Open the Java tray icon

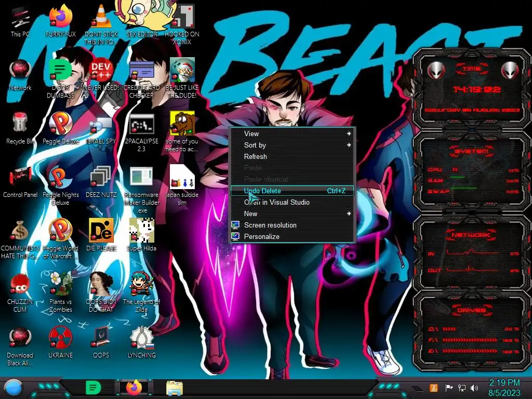pos(434,388)
